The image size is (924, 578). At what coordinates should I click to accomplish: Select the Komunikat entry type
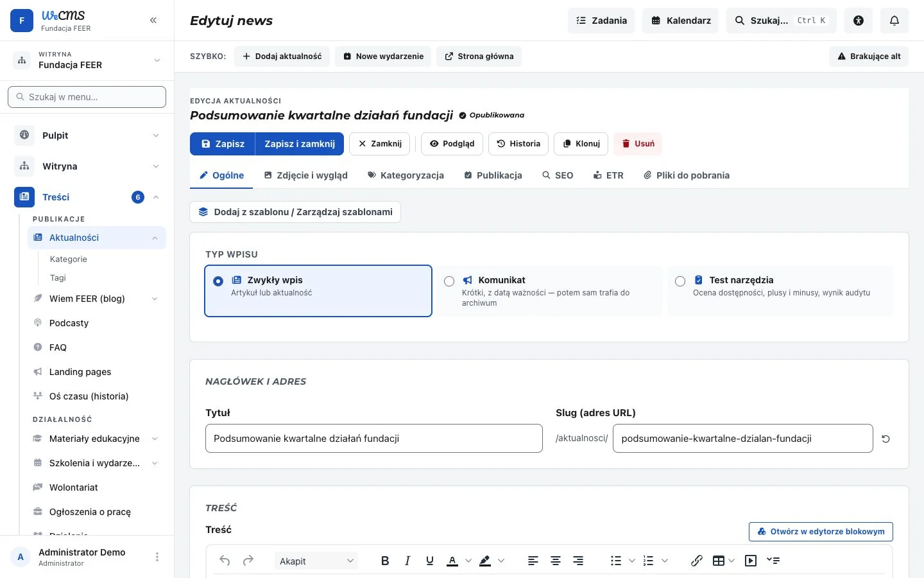(x=549, y=291)
